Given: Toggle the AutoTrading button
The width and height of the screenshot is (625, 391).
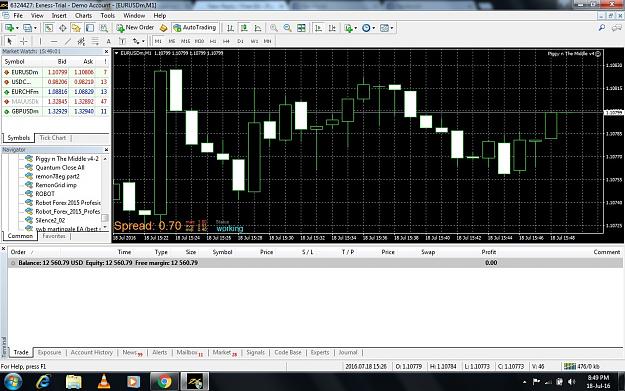Looking at the screenshot, I should tap(195, 28).
